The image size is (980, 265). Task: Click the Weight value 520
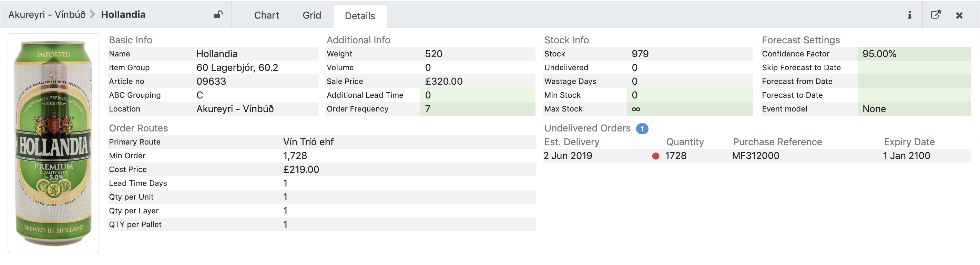(434, 54)
